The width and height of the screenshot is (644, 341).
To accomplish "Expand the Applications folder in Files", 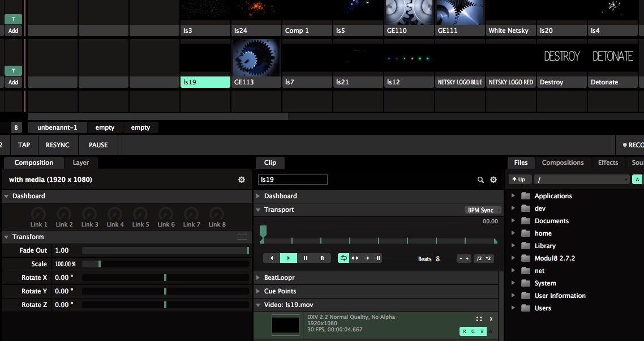I will 513,196.
